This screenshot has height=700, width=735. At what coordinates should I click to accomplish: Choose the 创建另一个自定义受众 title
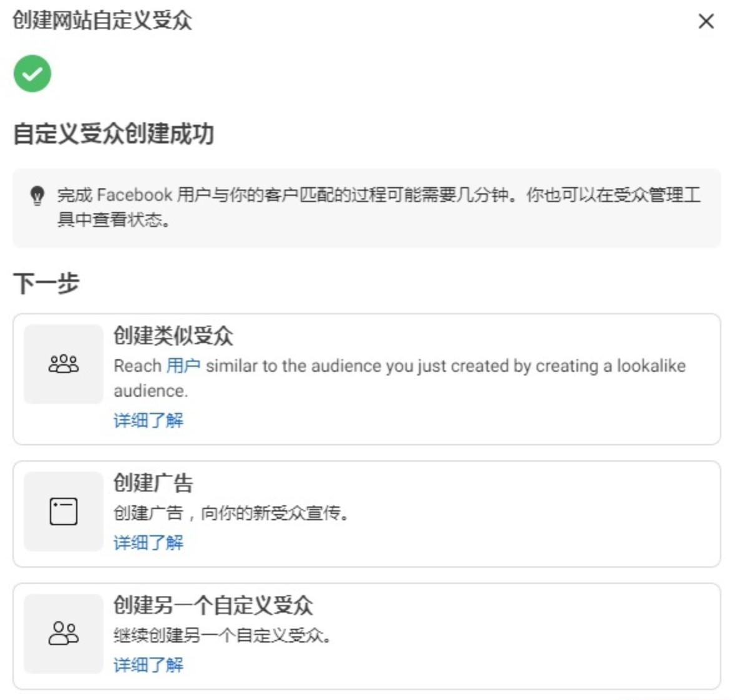213,605
